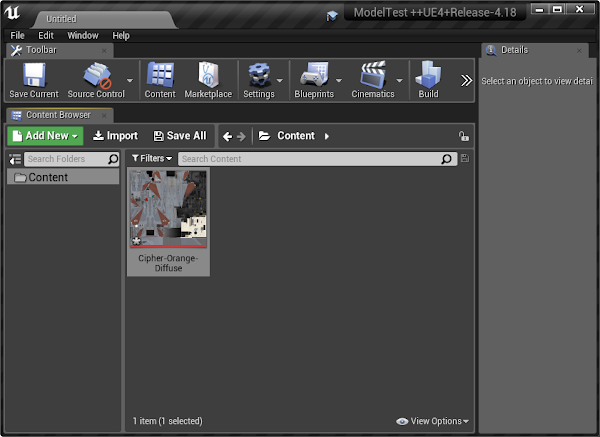
Task: Open the Content toolbar button
Action: tap(160, 80)
